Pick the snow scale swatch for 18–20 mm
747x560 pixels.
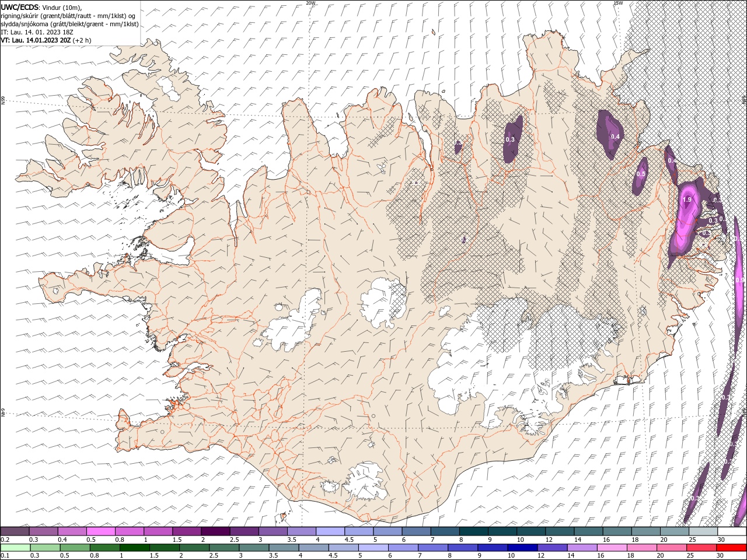[x=647, y=531]
